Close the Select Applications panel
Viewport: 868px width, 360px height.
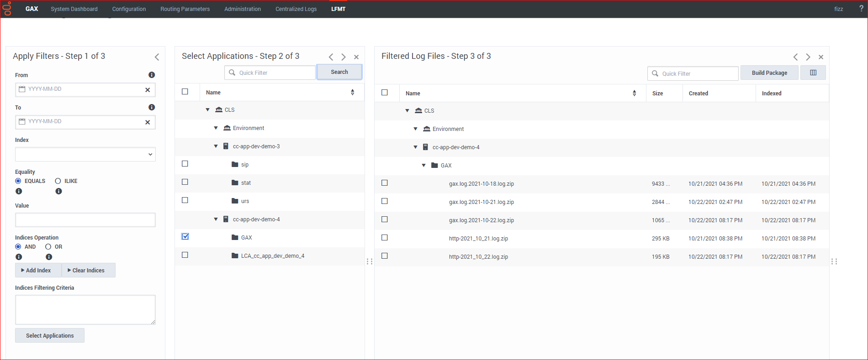tap(356, 57)
